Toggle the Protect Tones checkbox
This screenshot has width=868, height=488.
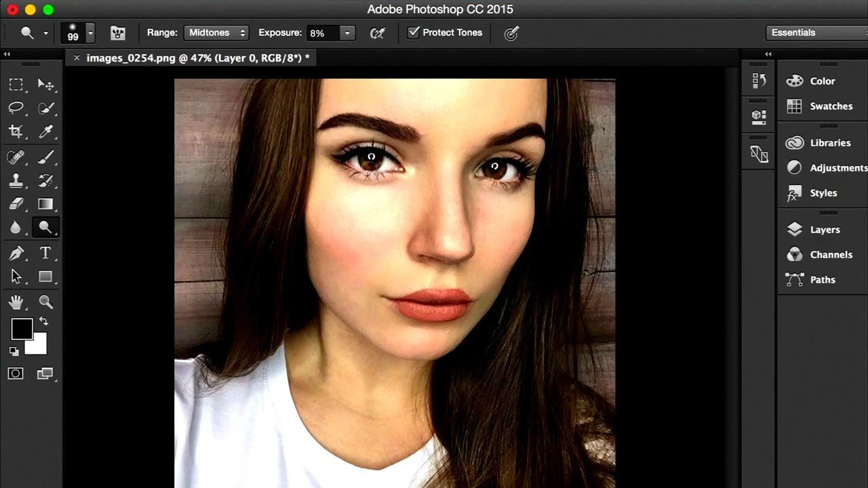(x=414, y=33)
